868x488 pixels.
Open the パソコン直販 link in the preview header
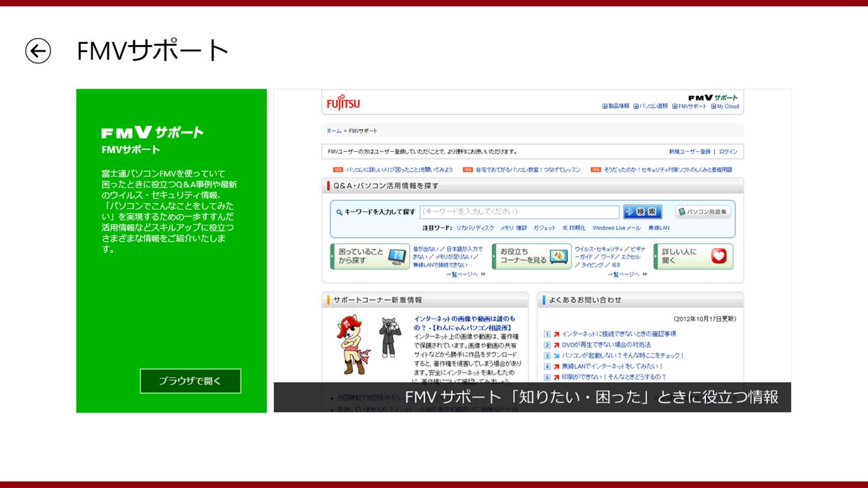[x=651, y=106]
